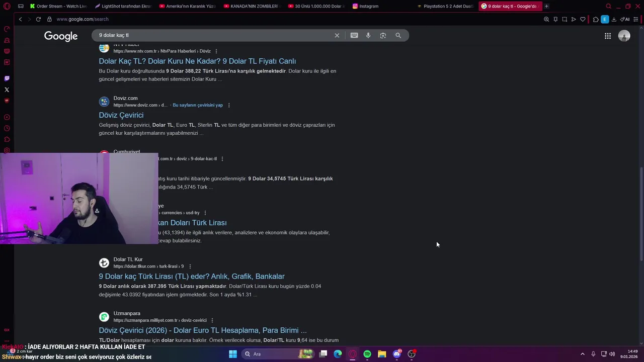The image size is (644, 362).
Task: Go back to the previous page
Action: click(20, 19)
